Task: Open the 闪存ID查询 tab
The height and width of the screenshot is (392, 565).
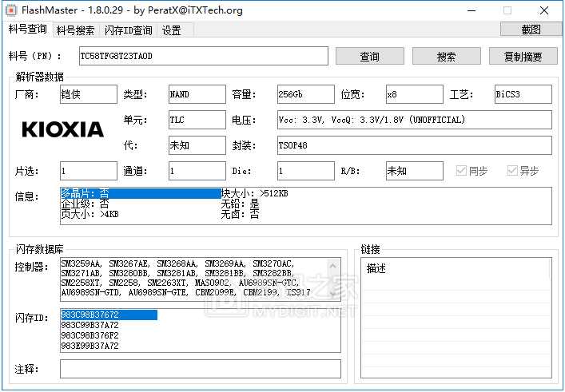Action: coord(129,30)
